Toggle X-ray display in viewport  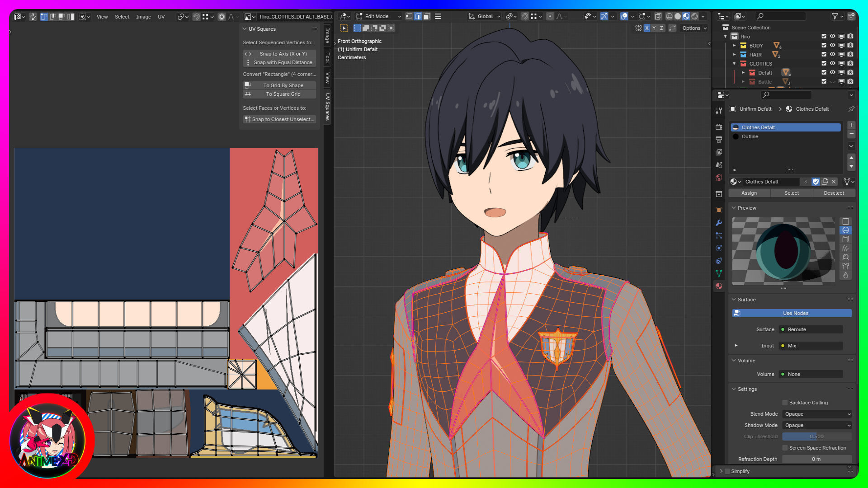[658, 16]
